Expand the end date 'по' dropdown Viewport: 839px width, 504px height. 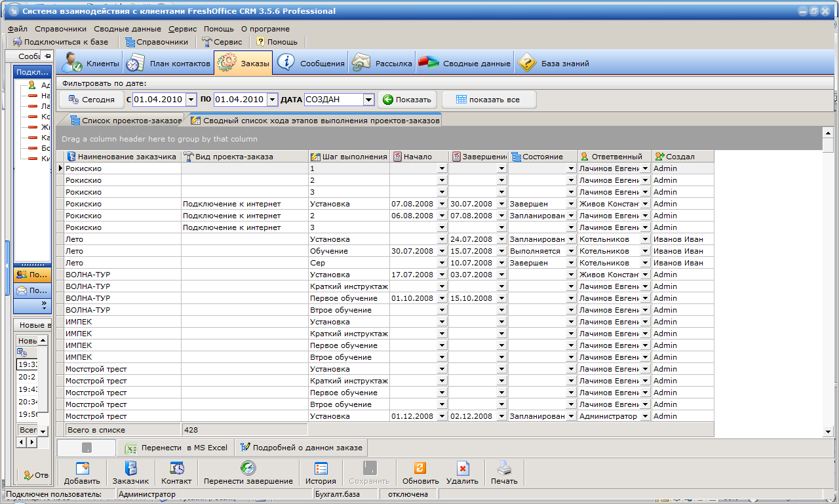[x=272, y=100]
